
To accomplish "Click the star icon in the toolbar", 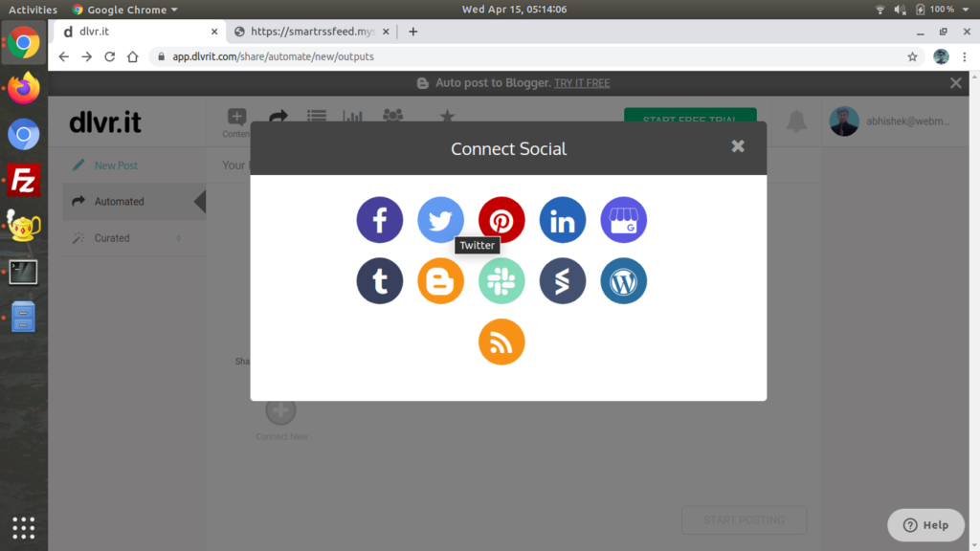I will 447,116.
